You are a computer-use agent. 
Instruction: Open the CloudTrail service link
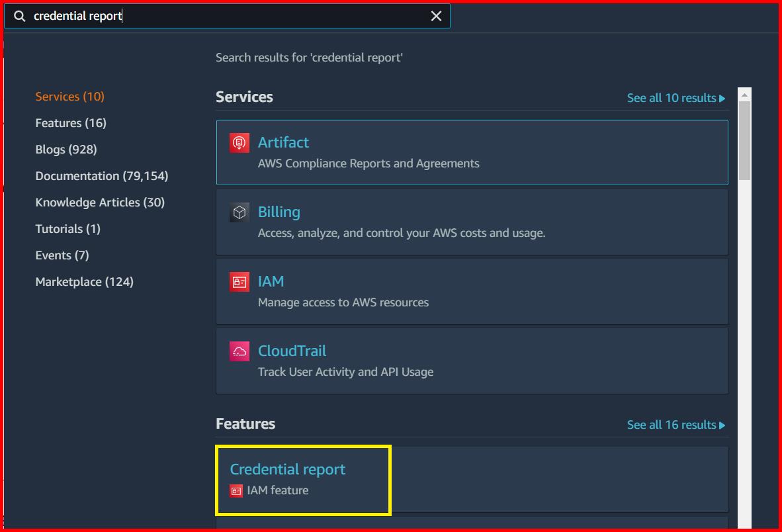pyautogui.click(x=292, y=351)
